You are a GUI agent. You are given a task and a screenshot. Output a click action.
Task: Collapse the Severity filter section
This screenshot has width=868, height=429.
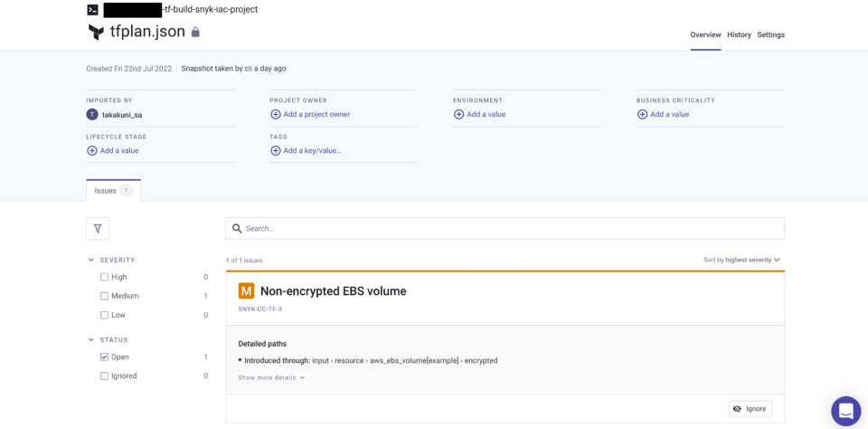point(90,260)
